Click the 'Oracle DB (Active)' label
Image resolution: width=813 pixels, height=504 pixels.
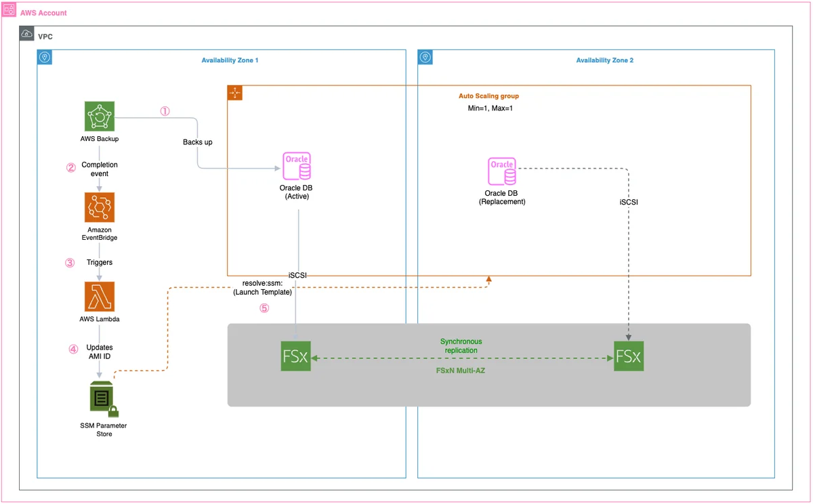click(296, 192)
